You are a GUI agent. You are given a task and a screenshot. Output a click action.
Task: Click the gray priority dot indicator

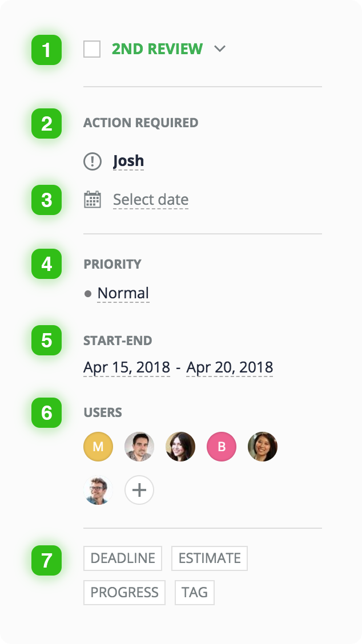[x=87, y=294]
